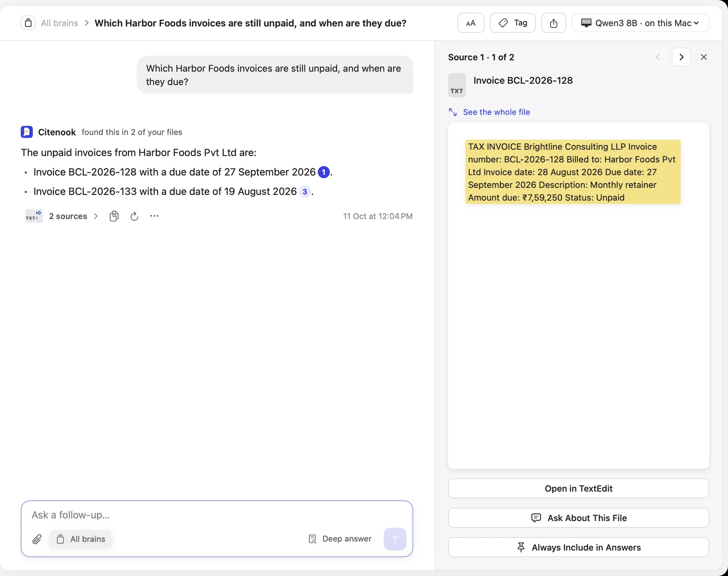Click the share icon button

[554, 23]
